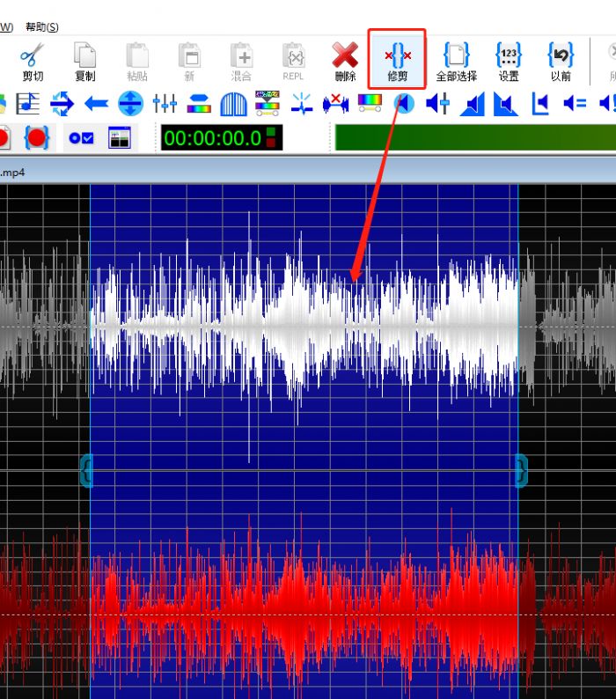
Task: Click the round up-down arrows effect icon
Action: pos(130,104)
